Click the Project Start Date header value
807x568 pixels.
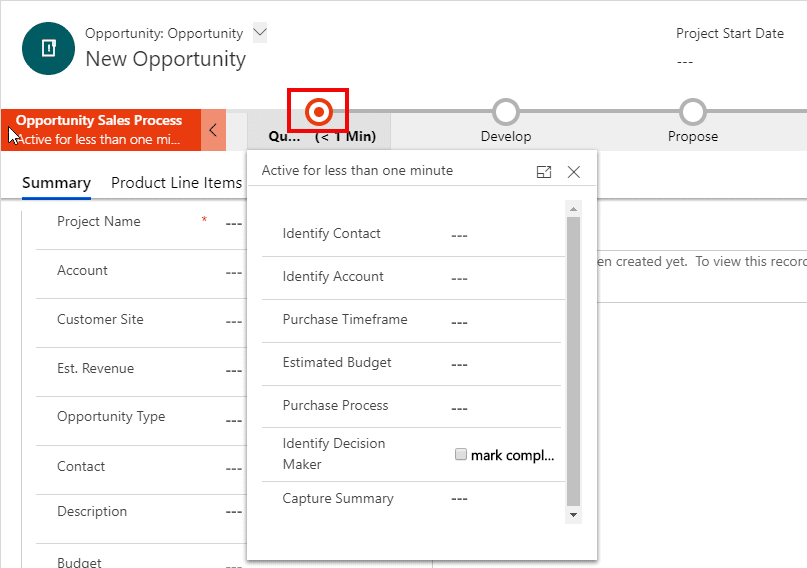coord(685,62)
